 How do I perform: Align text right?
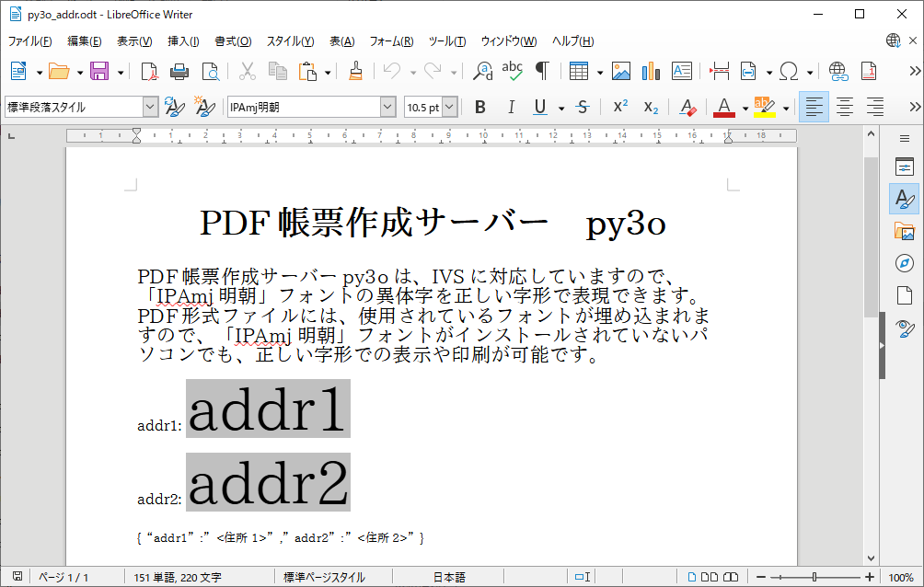pos(875,107)
